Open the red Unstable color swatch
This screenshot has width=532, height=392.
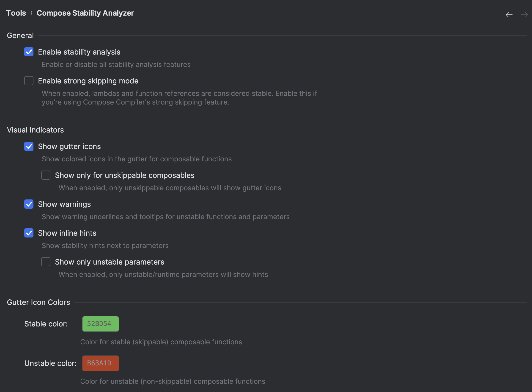point(100,363)
